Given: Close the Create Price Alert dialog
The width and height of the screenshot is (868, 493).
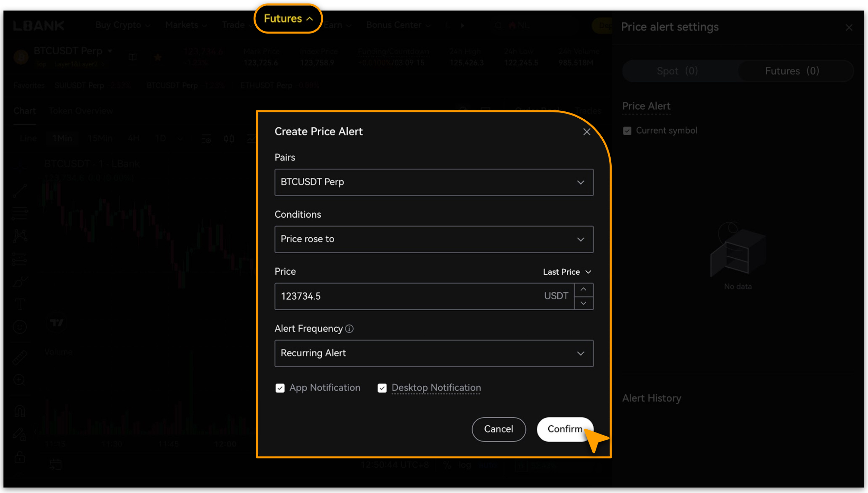Looking at the screenshot, I should pyautogui.click(x=586, y=132).
